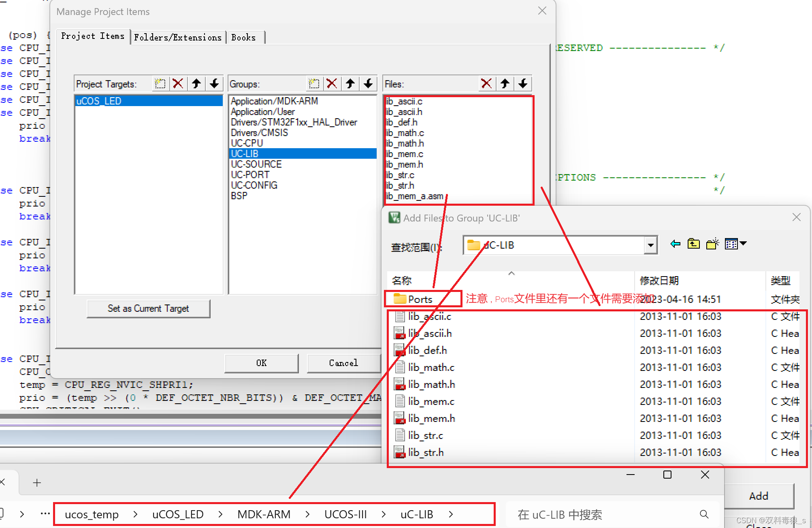Image resolution: width=812 pixels, height=528 pixels.
Task: Go up one folder level
Action: click(694, 244)
